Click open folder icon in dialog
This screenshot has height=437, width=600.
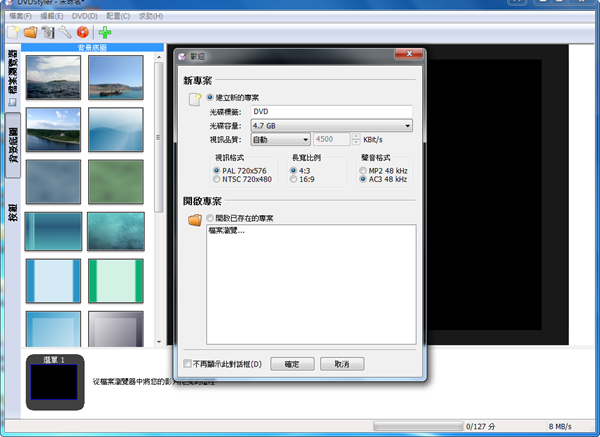195,220
